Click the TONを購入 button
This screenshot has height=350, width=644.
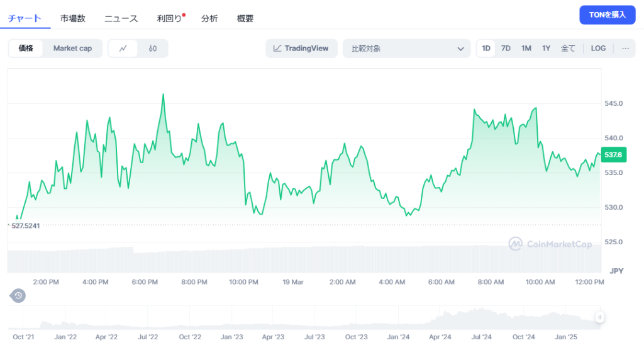[607, 14]
